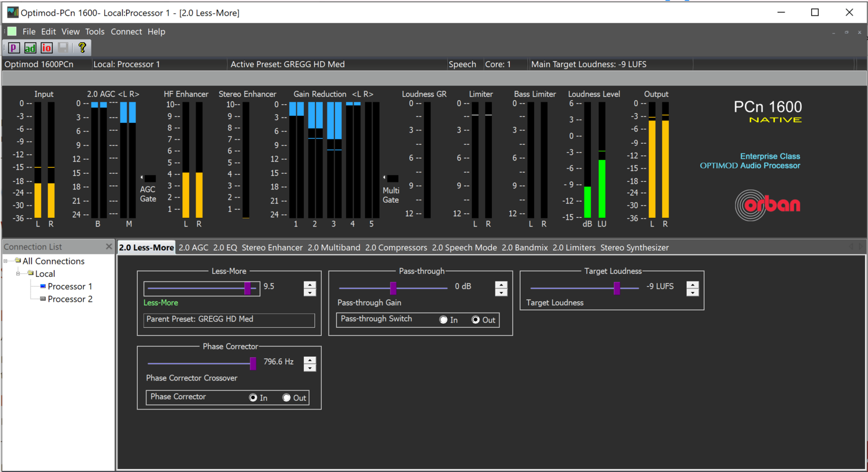Open the Connect menu
The height and width of the screenshot is (472, 868).
coord(126,31)
